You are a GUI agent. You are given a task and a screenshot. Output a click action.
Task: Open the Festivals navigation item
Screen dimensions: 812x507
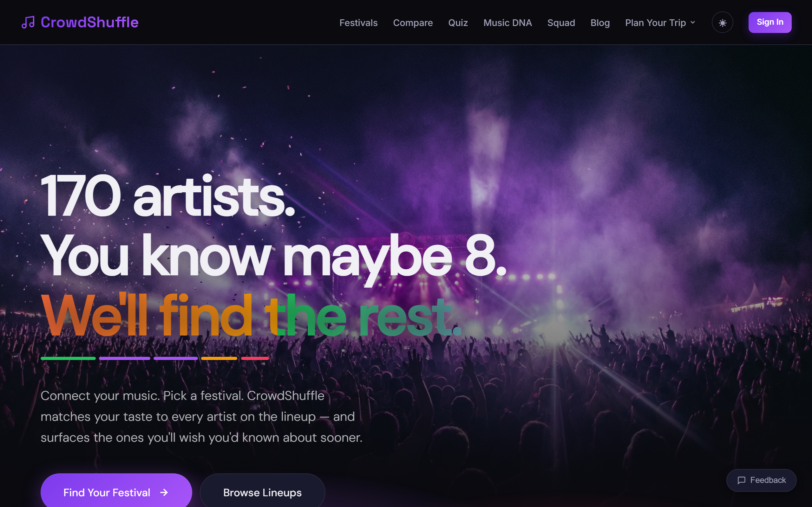tap(358, 23)
